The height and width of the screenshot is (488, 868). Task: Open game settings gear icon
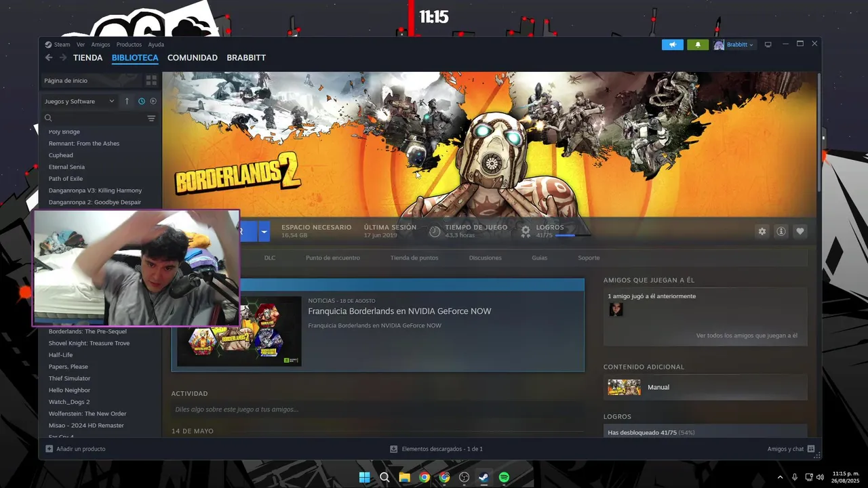(762, 231)
